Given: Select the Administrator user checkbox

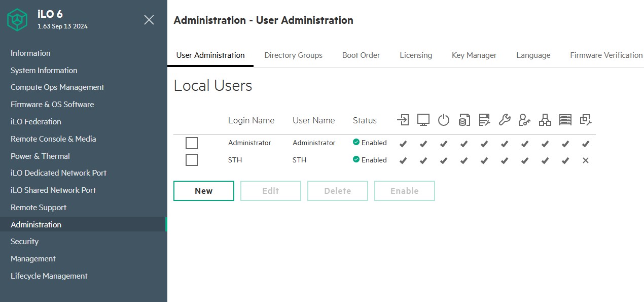Looking at the screenshot, I should click(x=192, y=143).
